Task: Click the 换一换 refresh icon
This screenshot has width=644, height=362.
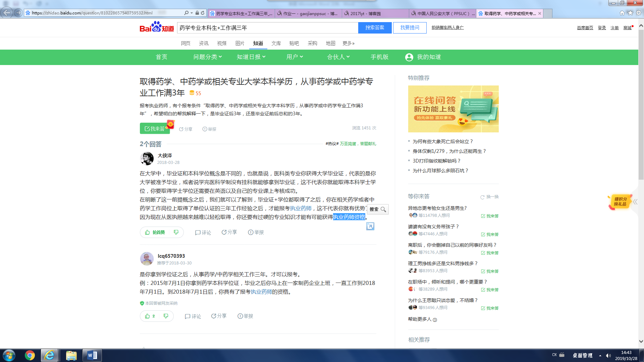Action: pos(482,197)
